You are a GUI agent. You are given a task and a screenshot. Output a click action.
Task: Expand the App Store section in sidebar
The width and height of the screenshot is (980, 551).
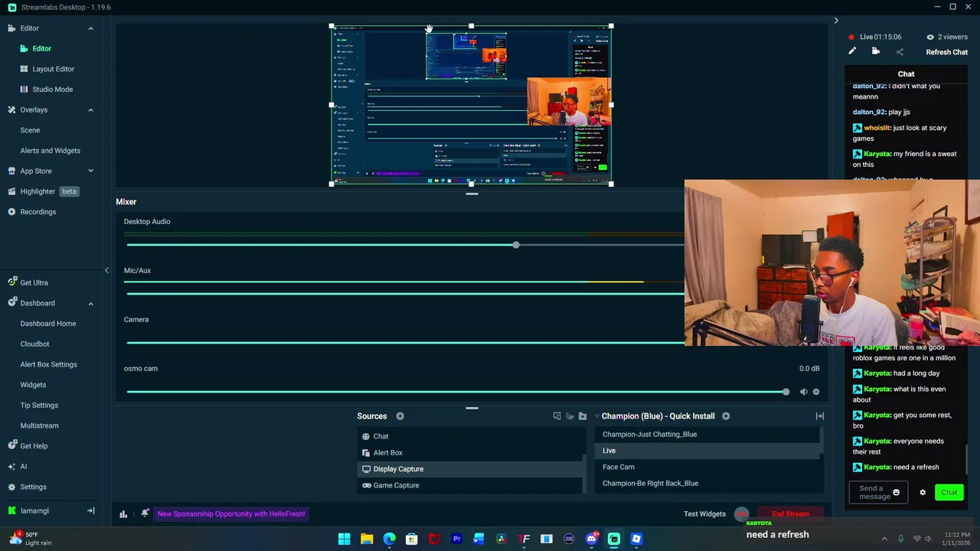click(90, 171)
